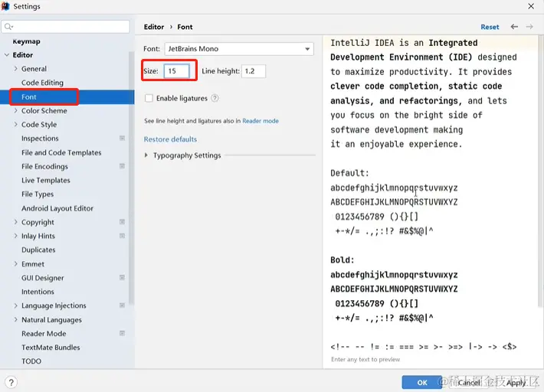Navigate forward with right arrow
This screenshot has width=544, height=392.
pos(529,27)
